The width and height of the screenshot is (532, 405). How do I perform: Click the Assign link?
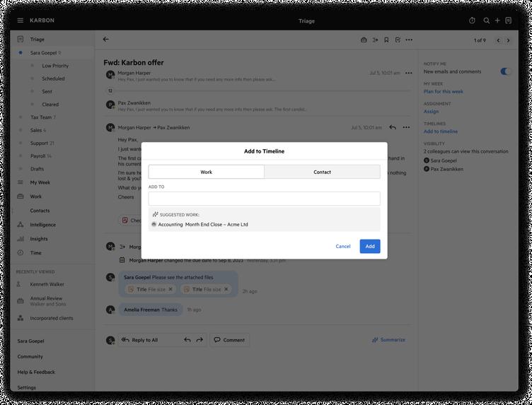coord(431,112)
